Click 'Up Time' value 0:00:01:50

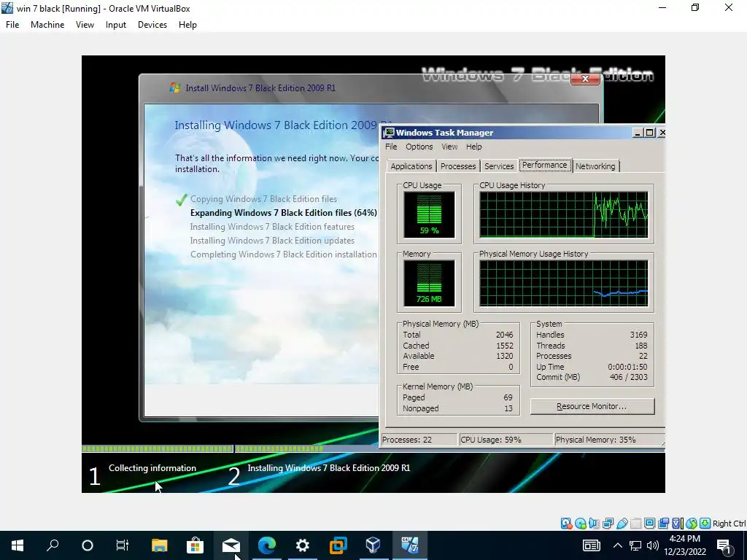point(627,367)
